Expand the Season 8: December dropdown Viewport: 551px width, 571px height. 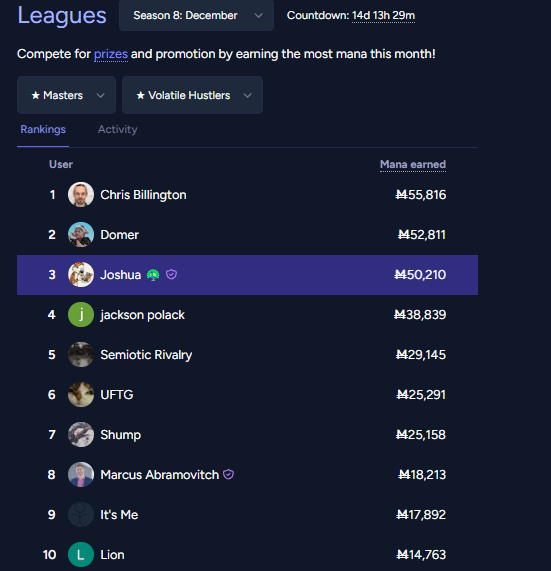point(196,15)
